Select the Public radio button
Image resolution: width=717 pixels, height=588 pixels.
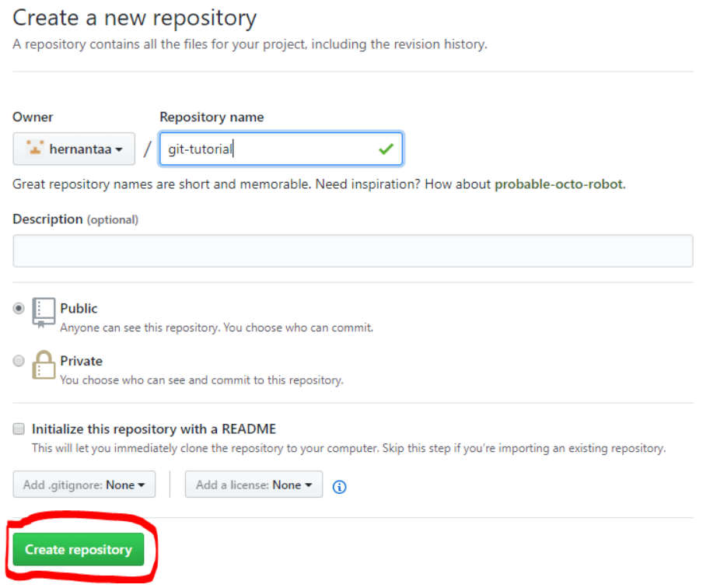[18, 308]
